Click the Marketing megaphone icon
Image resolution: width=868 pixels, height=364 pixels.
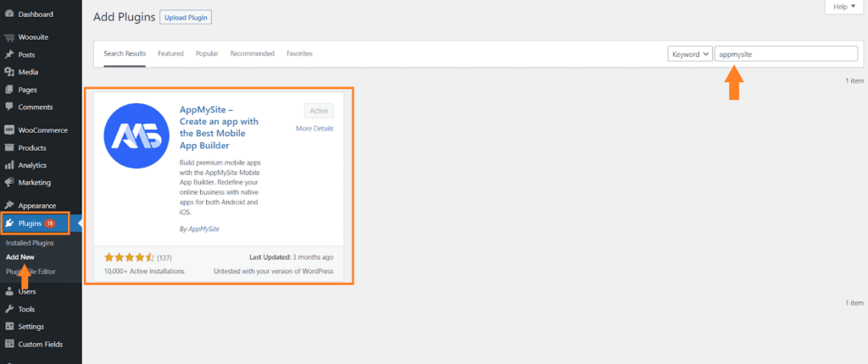(x=8, y=183)
